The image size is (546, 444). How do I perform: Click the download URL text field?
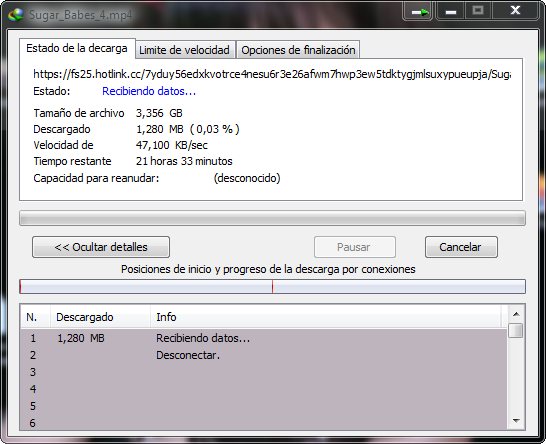272,74
